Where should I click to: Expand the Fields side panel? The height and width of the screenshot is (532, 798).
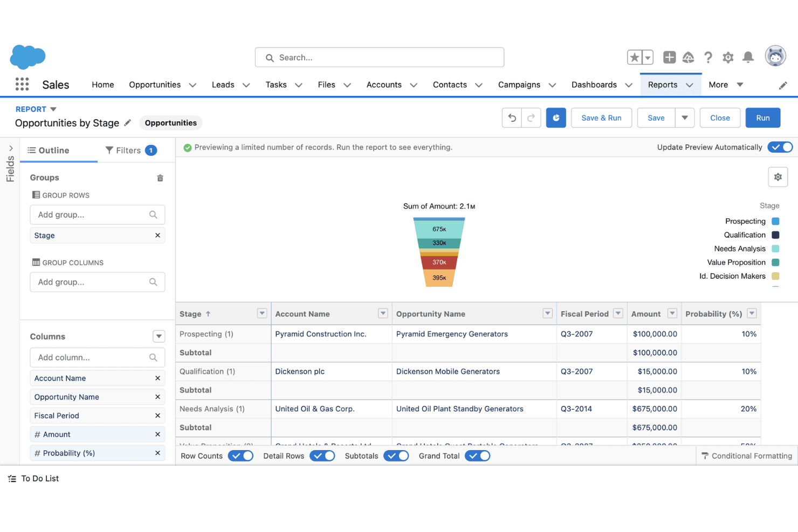coord(10,148)
